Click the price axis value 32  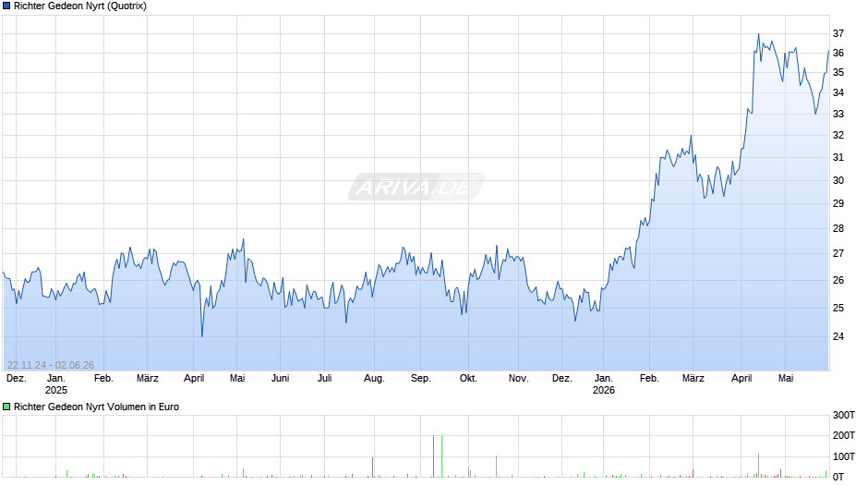[x=838, y=135]
